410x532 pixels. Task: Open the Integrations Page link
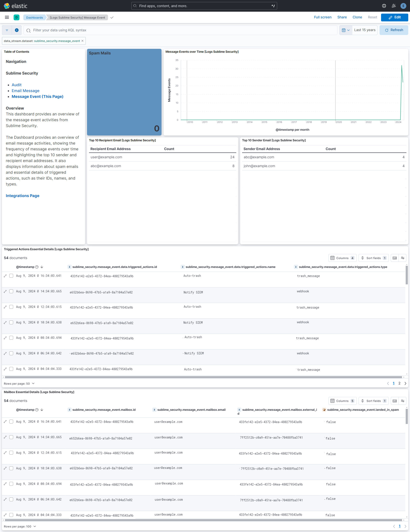point(22,196)
